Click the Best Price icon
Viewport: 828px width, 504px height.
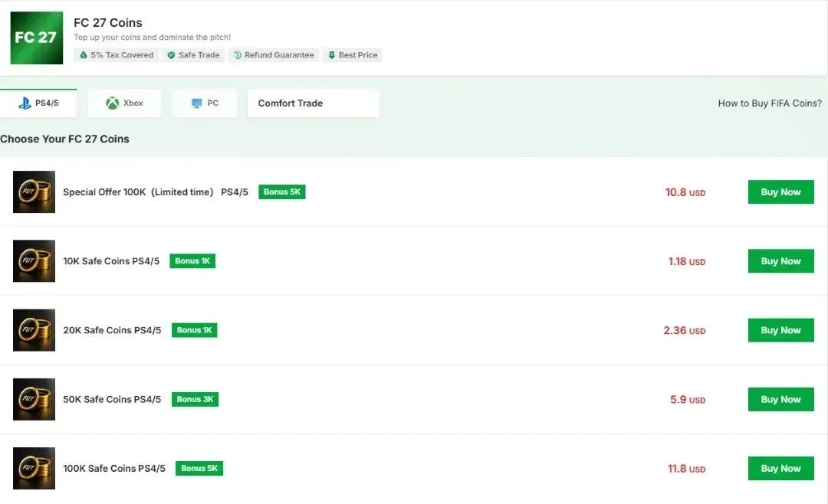click(332, 55)
